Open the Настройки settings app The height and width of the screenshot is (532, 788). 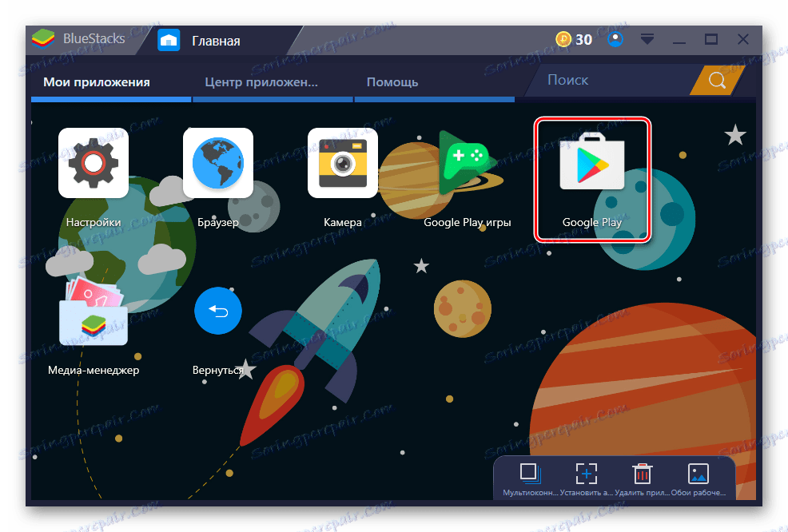[x=93, y=163]
